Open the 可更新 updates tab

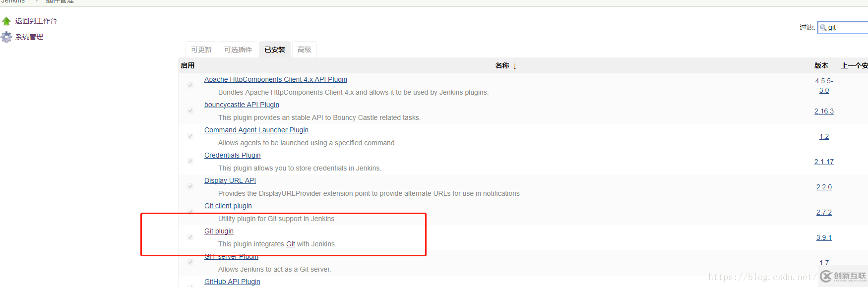pyautogui.click(x=201, y=50)
